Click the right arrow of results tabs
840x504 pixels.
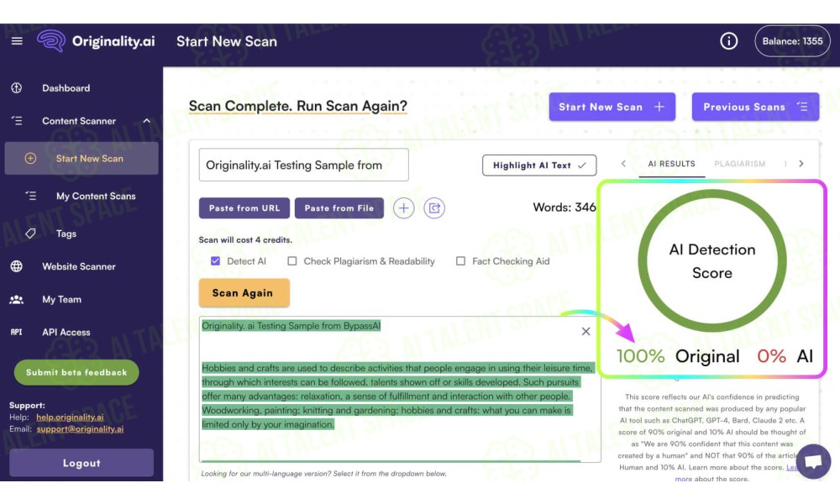coord(801,164)
